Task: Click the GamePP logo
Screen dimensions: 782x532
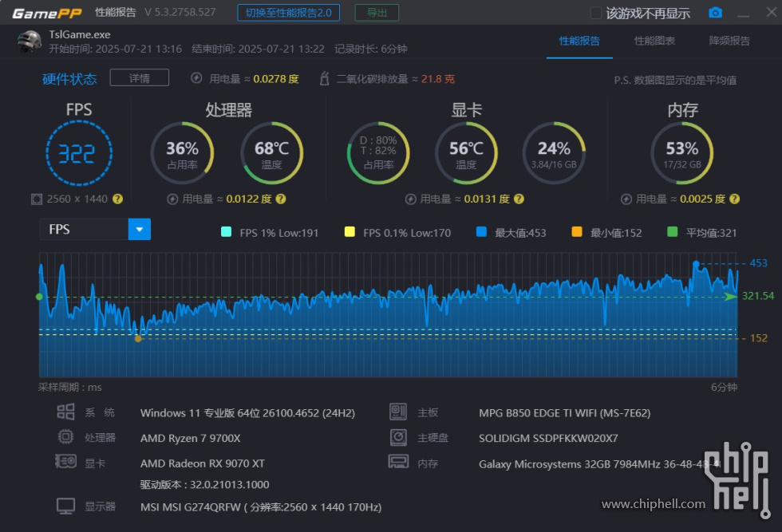Action: [47, 13]
